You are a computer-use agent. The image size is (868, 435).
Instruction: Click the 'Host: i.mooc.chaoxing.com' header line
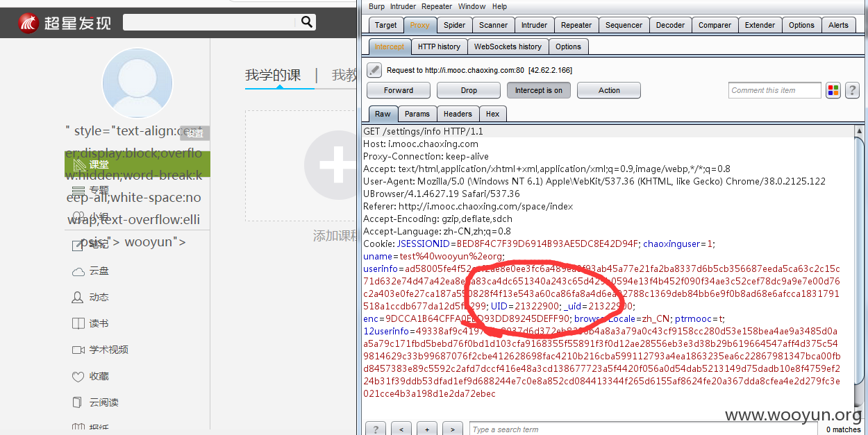[421, 144]
